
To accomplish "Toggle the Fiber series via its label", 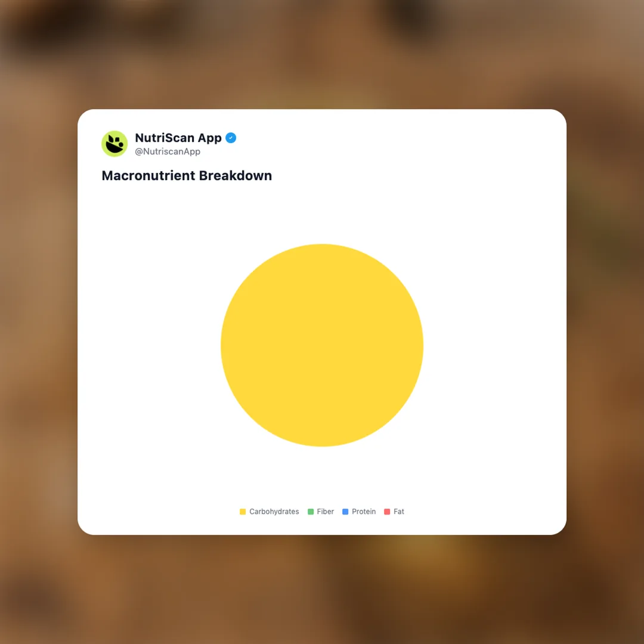I will [326, 512].
